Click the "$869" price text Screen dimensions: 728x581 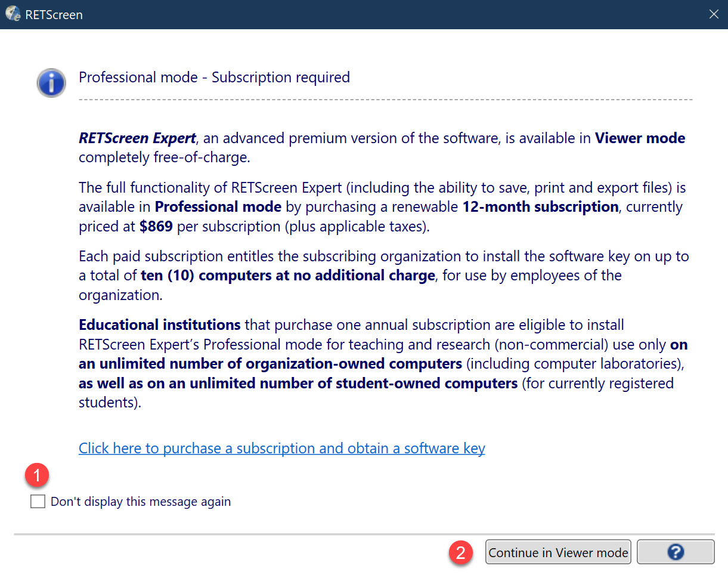[x=157, y=227]
